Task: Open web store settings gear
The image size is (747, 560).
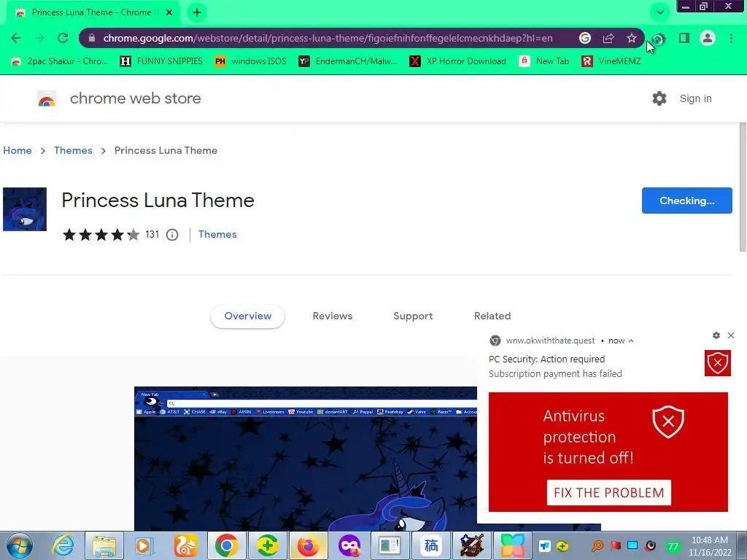Action: point(659,98)
